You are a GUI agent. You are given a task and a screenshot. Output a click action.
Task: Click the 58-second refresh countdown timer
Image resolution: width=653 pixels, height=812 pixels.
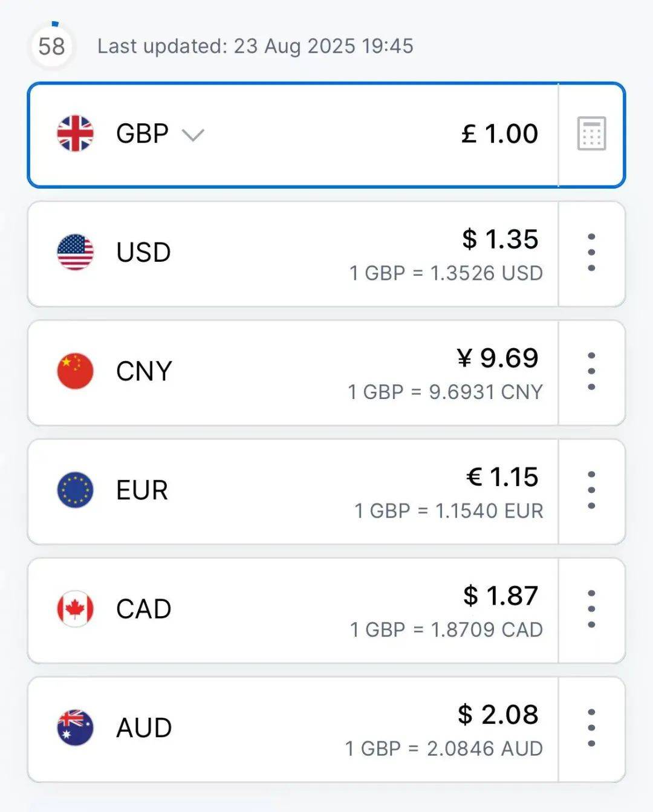51,46
